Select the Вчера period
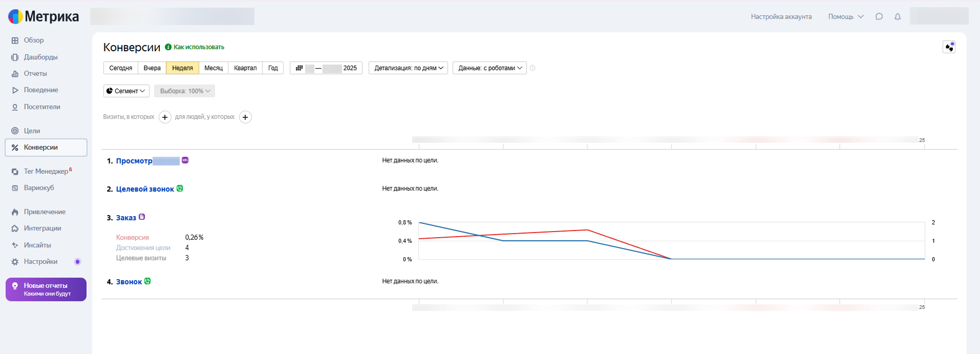 tap(152, 68)
